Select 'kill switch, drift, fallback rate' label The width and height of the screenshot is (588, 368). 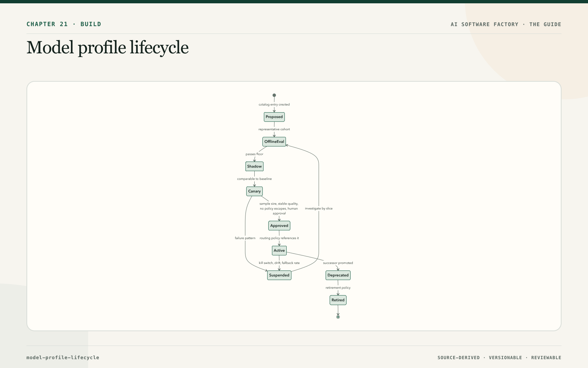tap(279, 263)
